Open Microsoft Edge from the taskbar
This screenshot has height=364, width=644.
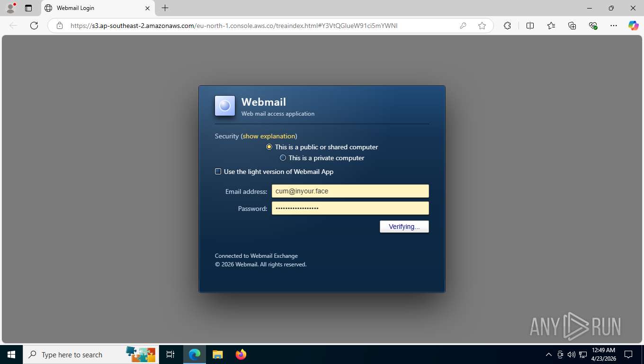coord(195,355)
